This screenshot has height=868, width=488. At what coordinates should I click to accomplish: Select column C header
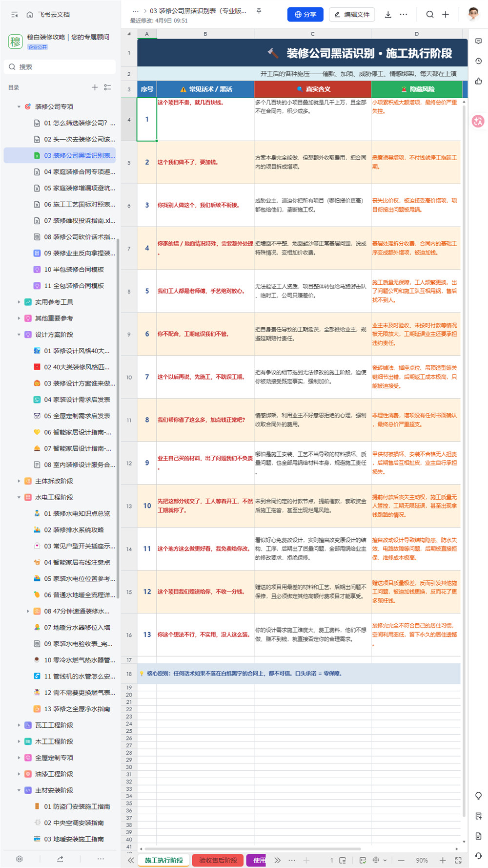coord(313,34)
